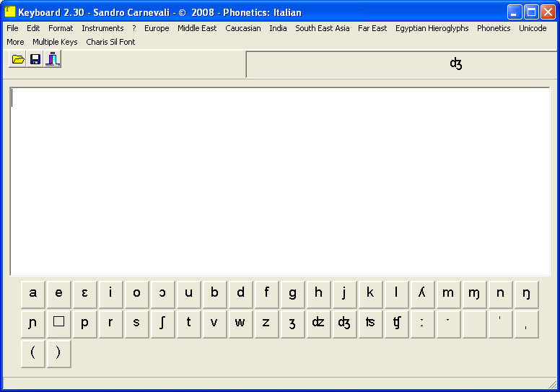This screenshot has width=560, height=392.
Task: Open the South East Asia menu
Action: [322, 28]
